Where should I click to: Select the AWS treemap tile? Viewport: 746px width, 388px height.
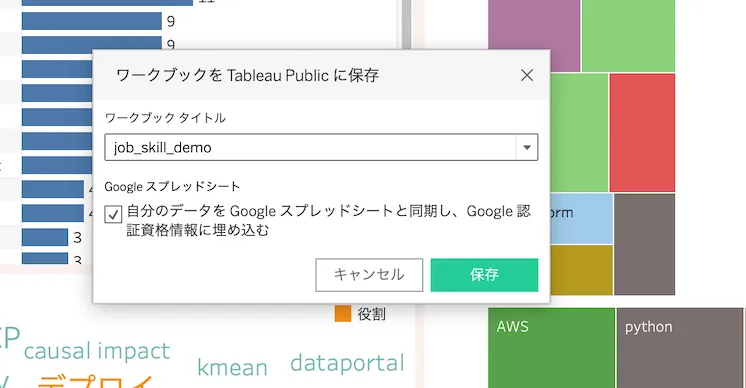pyautogui.click(x=551, y=348)
